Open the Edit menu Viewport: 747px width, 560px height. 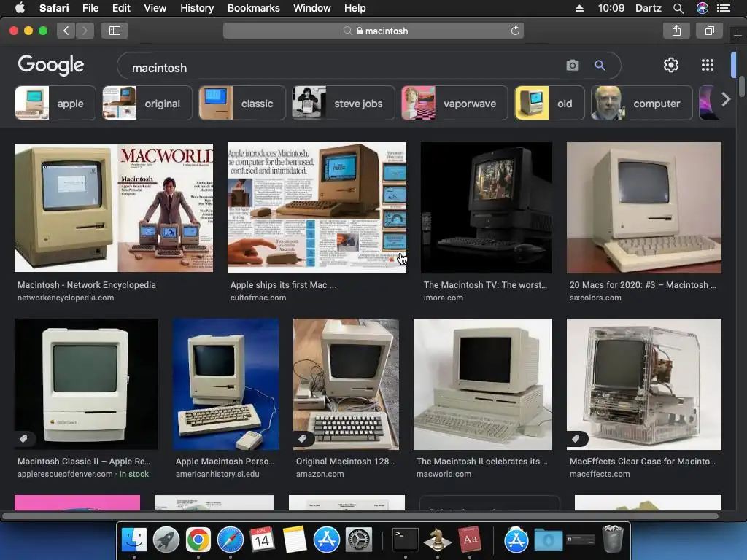click(x=121, y=8)
